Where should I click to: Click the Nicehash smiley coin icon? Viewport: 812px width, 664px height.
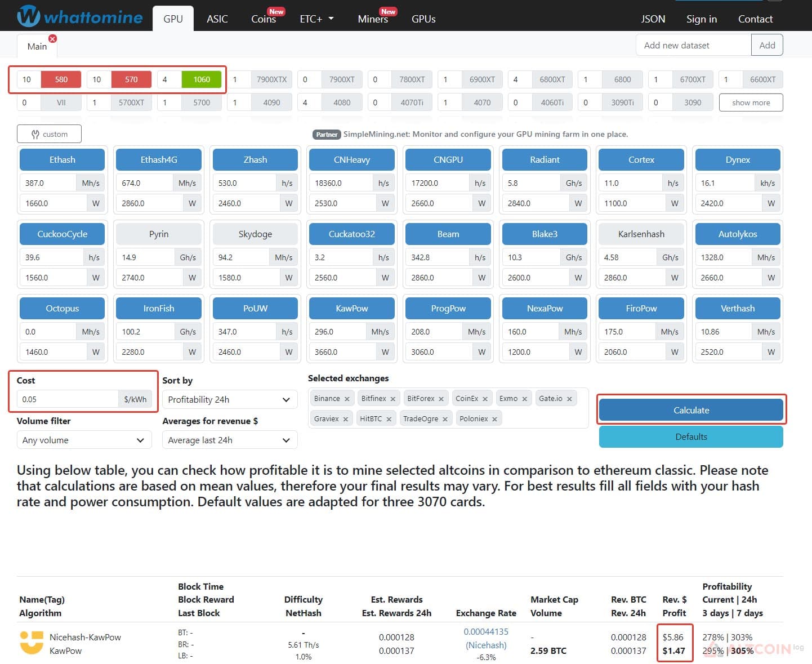tap(32, 643)
